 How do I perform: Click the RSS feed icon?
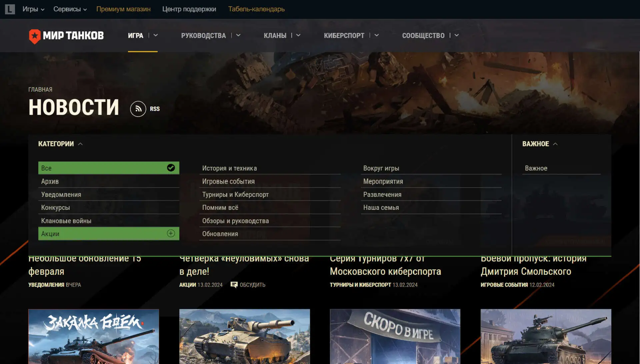[x=138, y=109]
